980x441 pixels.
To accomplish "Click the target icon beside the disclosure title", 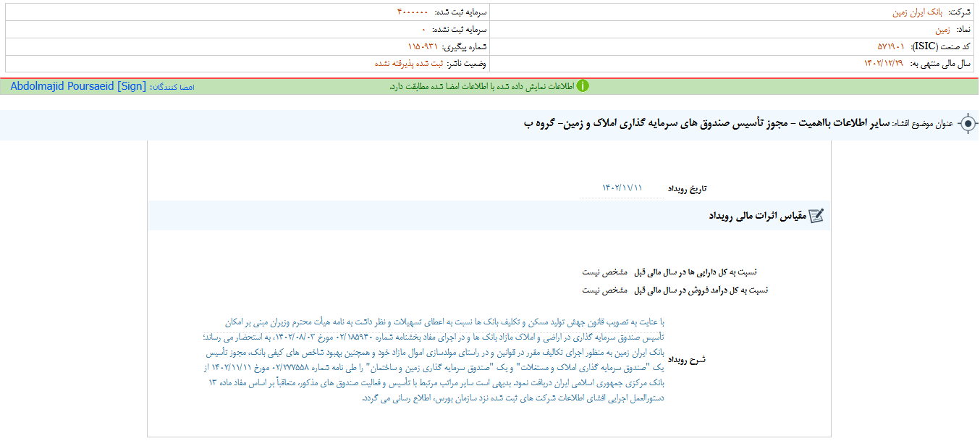I will click(x=968, y=124).
